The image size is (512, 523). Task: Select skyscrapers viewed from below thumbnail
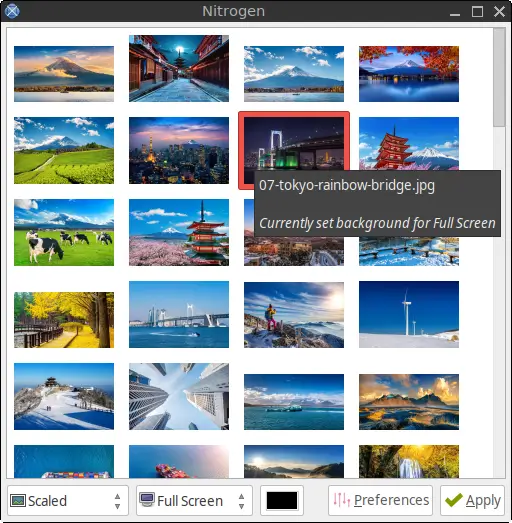179,396
